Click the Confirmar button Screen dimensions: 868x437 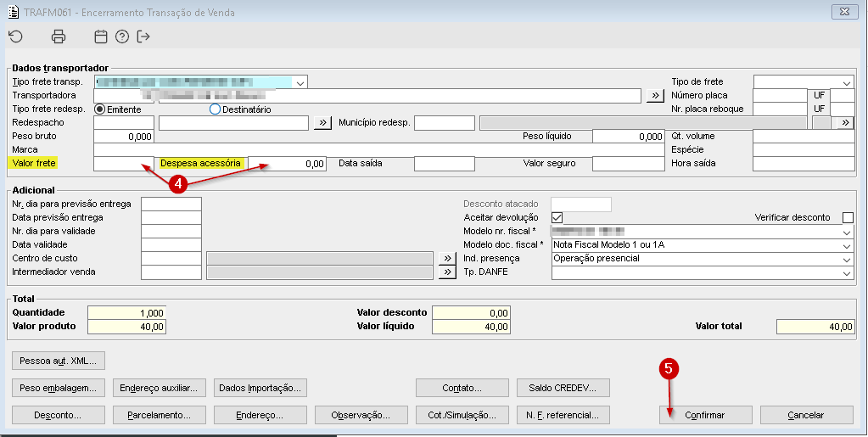(x=705, y=415)
